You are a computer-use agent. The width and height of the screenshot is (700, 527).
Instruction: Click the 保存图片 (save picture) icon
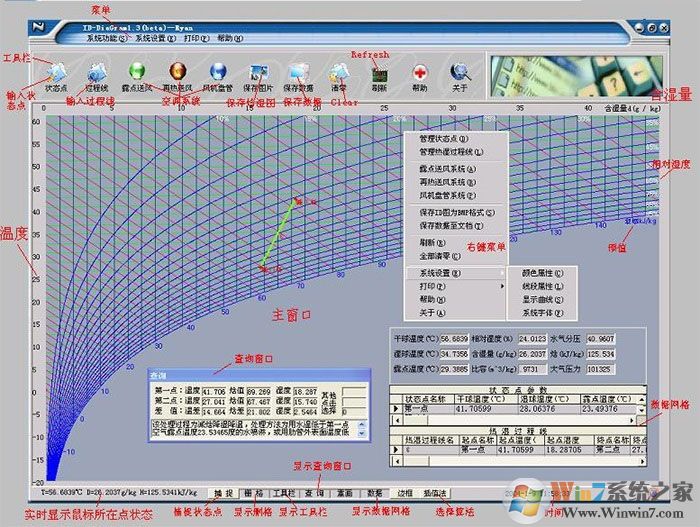coord(258,73)
